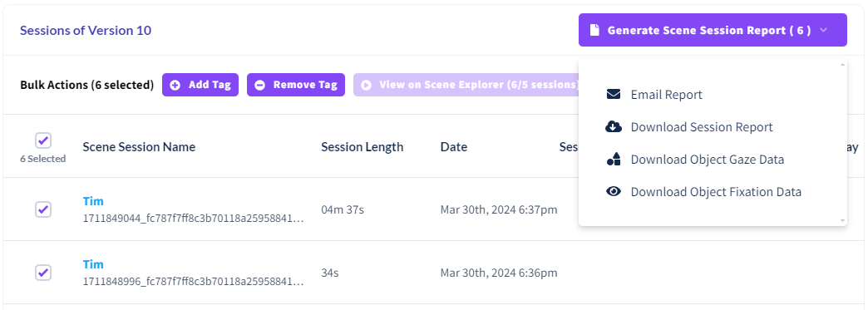
Task: Click the envelope icon beside Email Report
Action: click(614, 95)
